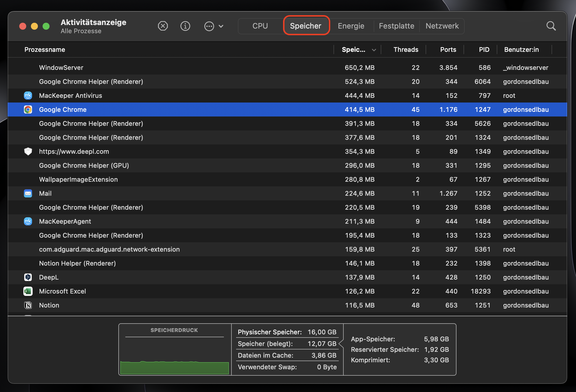Click the Mail app icon in list
The width and height of the screenshot is (576, 392).
pyautogui.click(x=28, y=193)
